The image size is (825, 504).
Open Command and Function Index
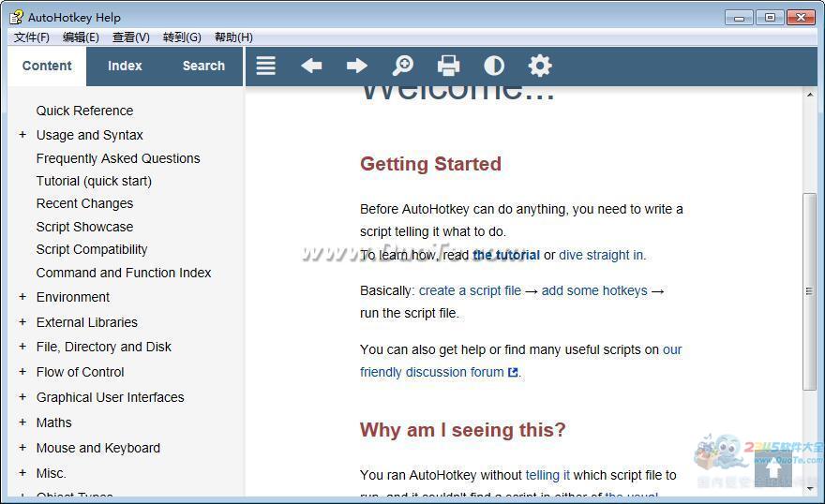124,273
